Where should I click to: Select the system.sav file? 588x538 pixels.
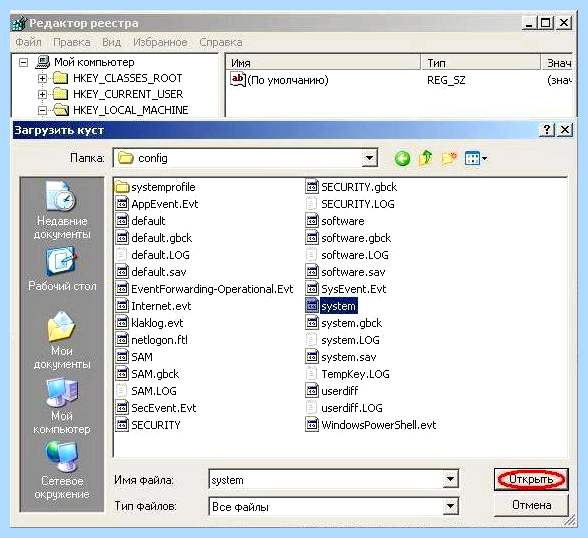(341, 357)
